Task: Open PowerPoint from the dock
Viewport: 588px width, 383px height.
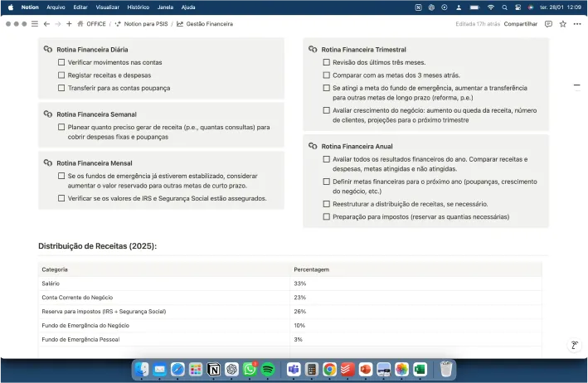Action: point(365,370)
